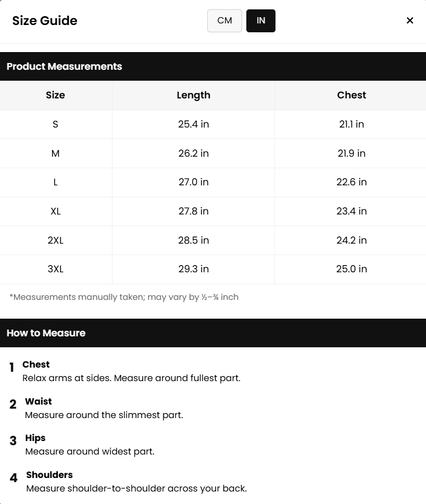Click the Size column header

[x=55, y=95]
